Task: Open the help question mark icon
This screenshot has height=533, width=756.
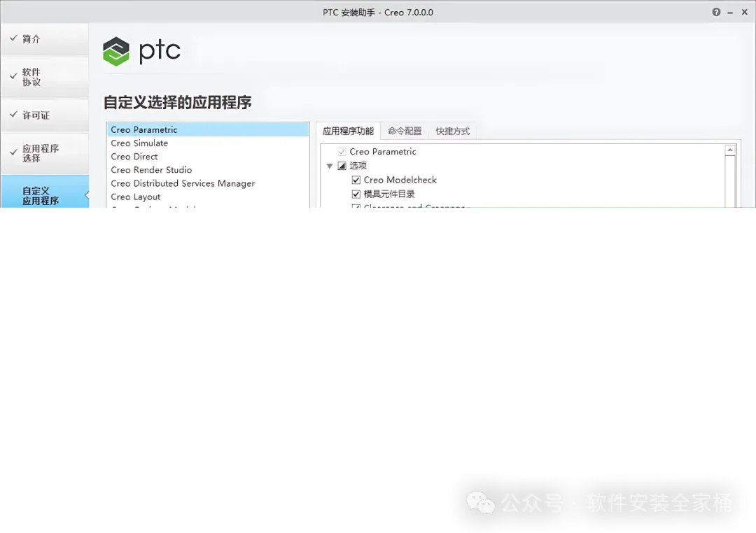Action: coord(716,12)
